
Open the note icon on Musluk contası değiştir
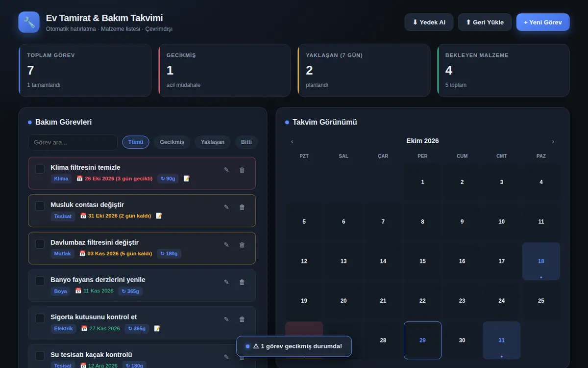159,216
